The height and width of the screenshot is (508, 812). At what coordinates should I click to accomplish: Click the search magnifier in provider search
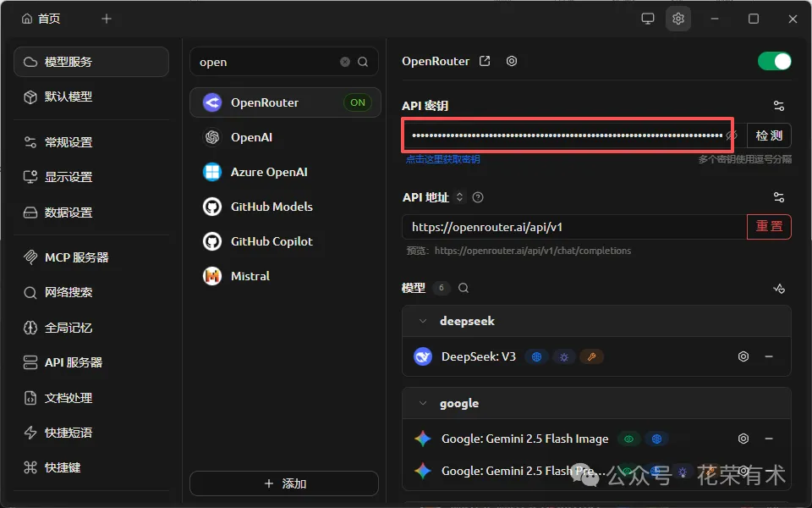[363, 62]
